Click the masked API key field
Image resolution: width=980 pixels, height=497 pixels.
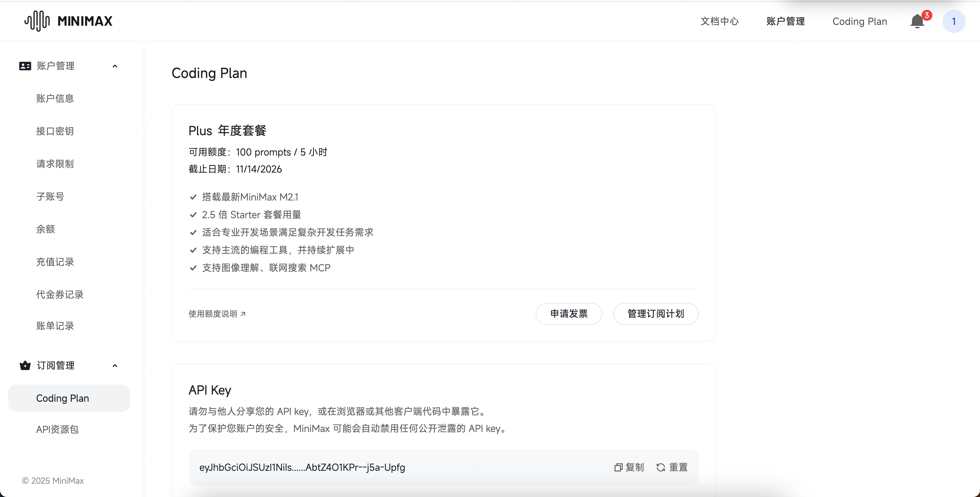point(302,467)
